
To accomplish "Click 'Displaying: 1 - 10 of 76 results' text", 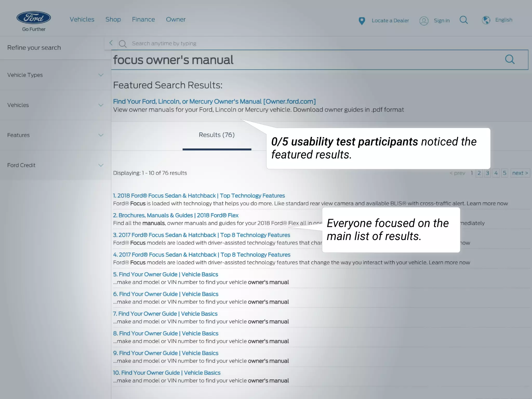I will [x=150, y=173].
